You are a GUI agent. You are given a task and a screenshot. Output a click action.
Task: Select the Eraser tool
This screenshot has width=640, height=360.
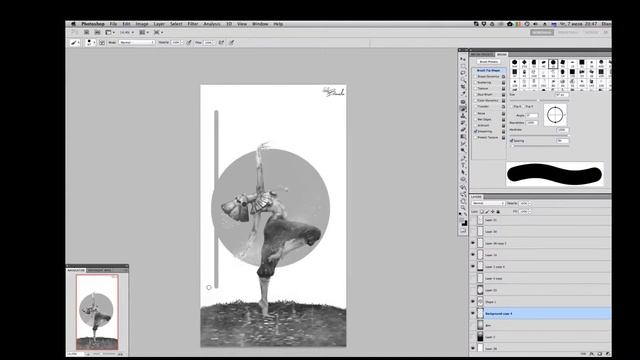(x=463, y=129)
